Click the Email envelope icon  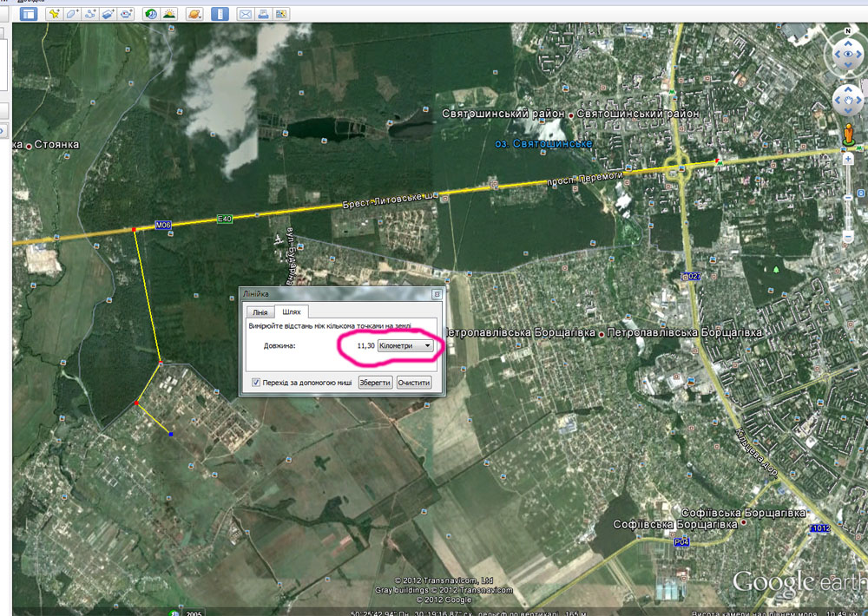point(246,14)
